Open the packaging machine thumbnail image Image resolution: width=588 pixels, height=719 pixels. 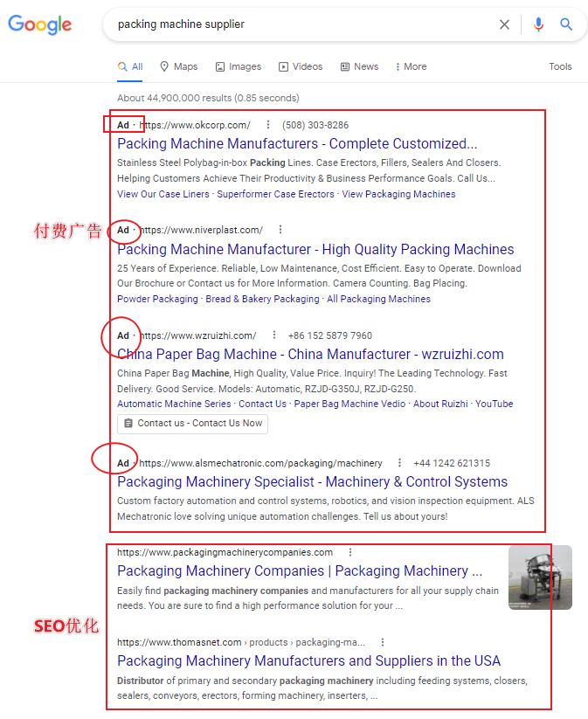coord(540,577)
